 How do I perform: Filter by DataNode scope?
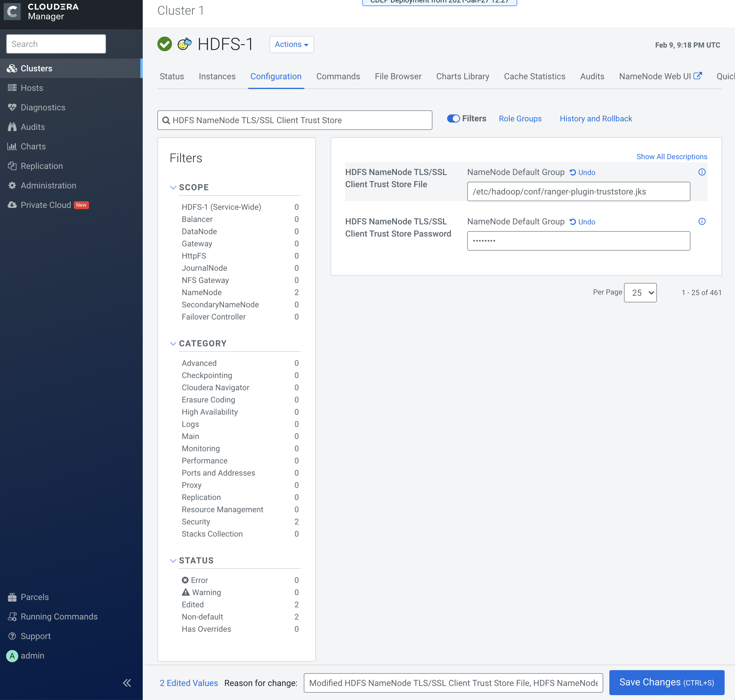240,232
